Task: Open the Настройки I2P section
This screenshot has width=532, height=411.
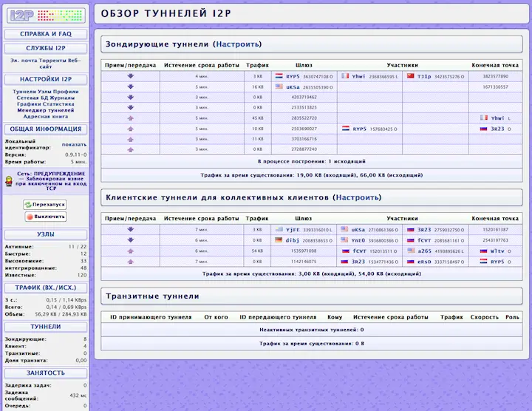Action: click(46, 79)
